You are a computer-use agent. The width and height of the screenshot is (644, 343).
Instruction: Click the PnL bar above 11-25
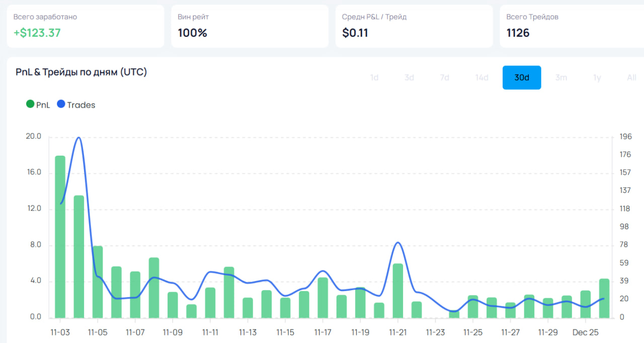[473, 307]
